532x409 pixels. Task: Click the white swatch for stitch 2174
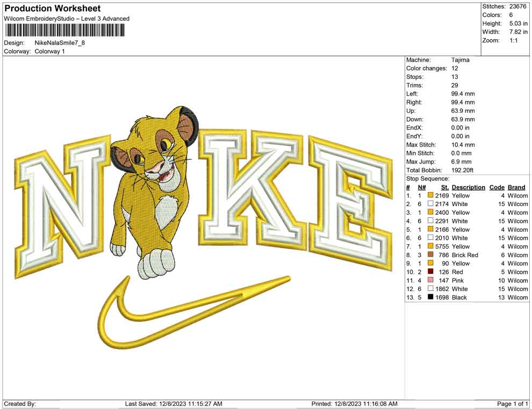430,203
